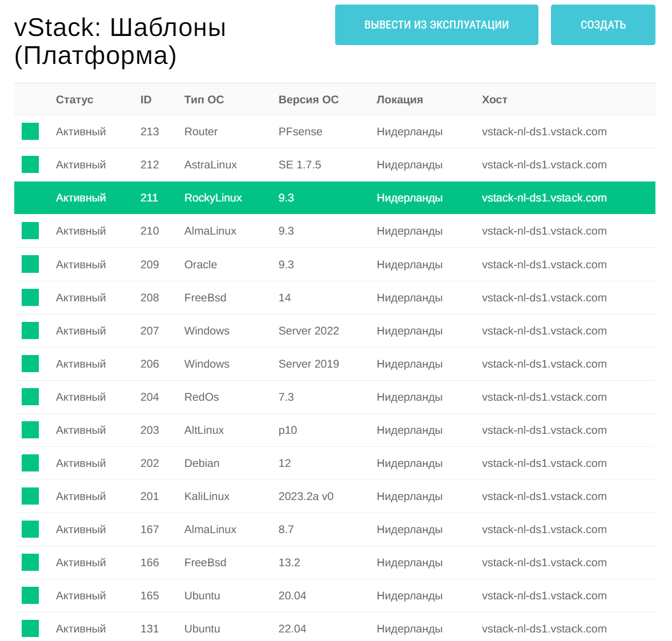Screen dimensions: 672x641
Task: Sort by the Тип ОС column header
Action: pos(203,99)
